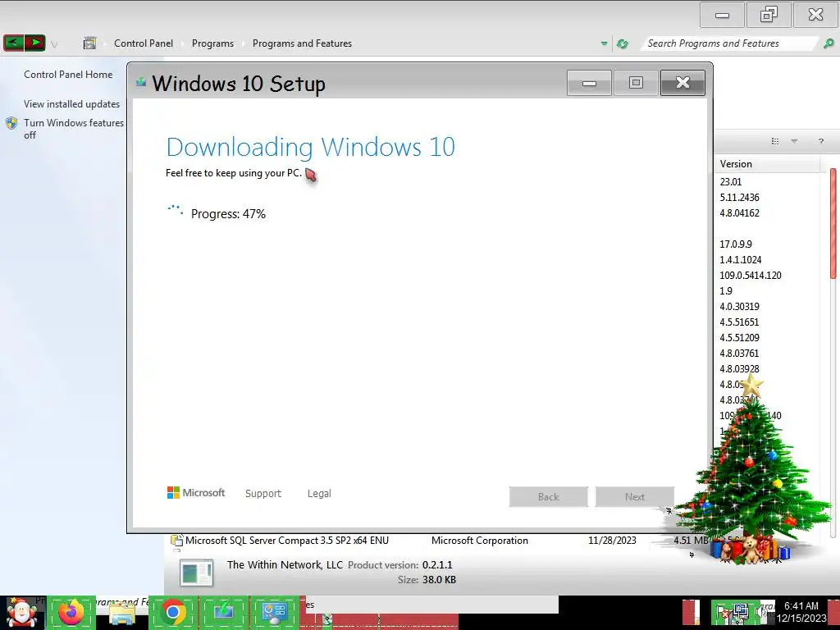Launch Google Chrome from the taskbar

click(x=173, y=613)
